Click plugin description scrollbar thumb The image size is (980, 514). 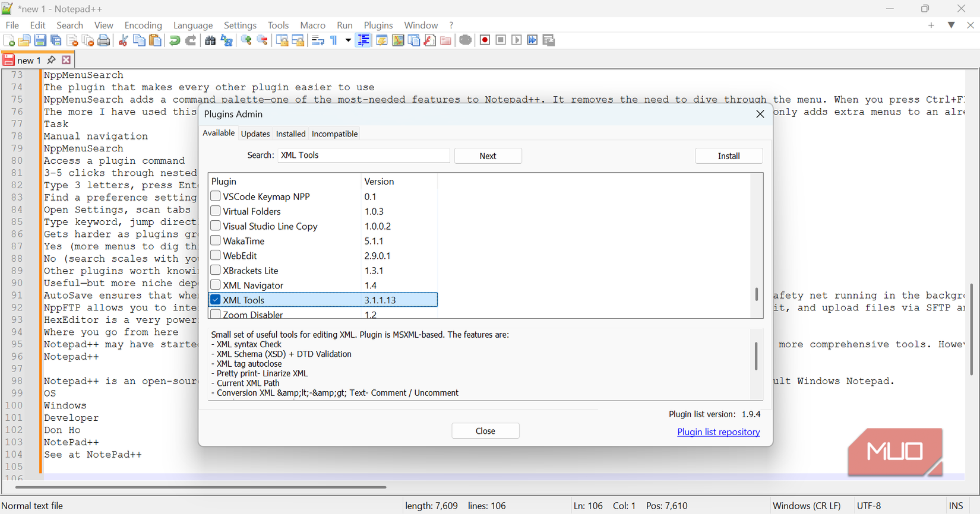pos(756,356)
